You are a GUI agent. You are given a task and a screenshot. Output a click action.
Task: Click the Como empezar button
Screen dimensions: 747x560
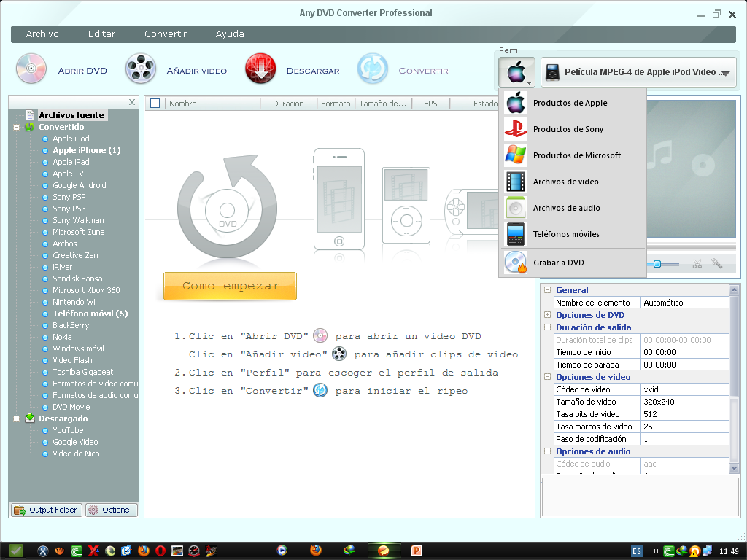(230, 286)
